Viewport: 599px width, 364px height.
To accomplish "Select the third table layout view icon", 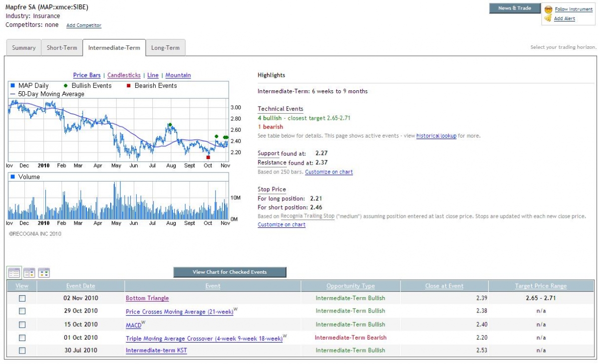I will (44, 273).
